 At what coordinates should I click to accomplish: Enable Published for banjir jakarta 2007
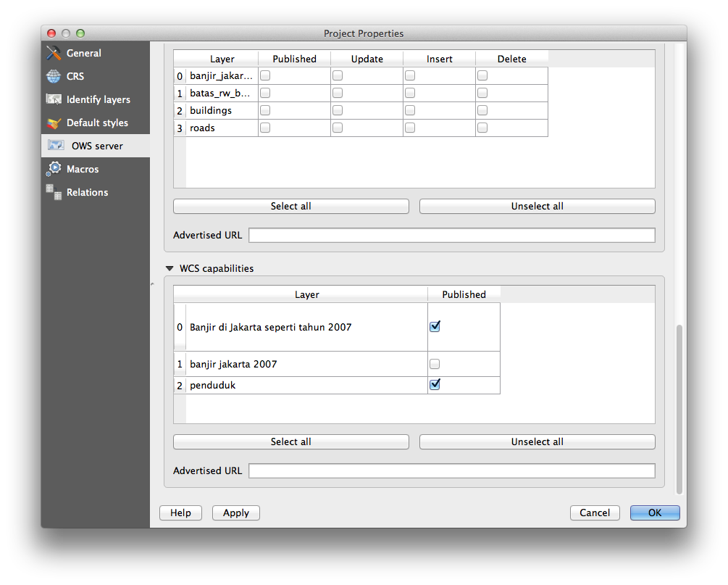435,364
